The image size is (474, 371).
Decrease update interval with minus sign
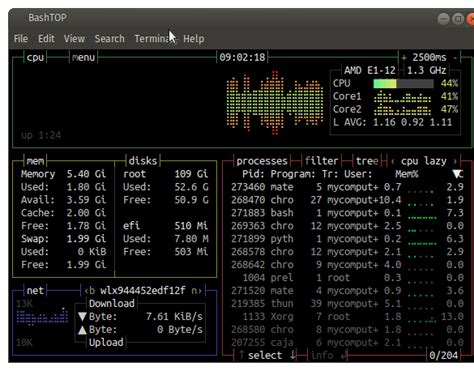pos(455,58)
